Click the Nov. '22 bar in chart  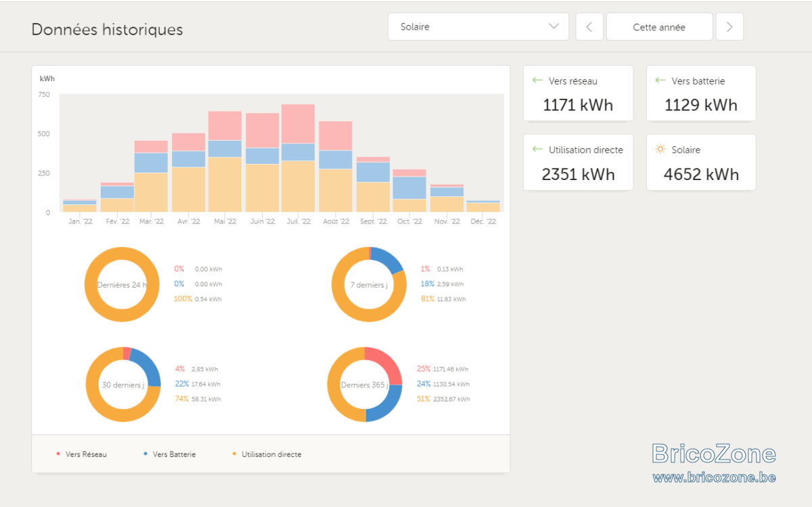(x=447, y=198)
